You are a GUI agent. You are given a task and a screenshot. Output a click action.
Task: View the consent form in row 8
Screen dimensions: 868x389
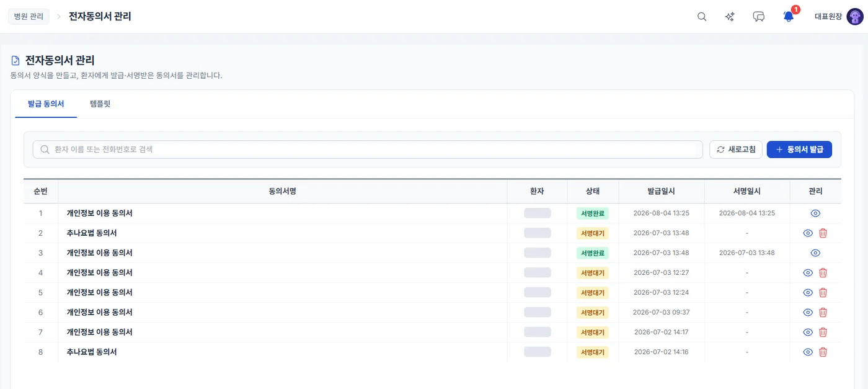[808, 352]
